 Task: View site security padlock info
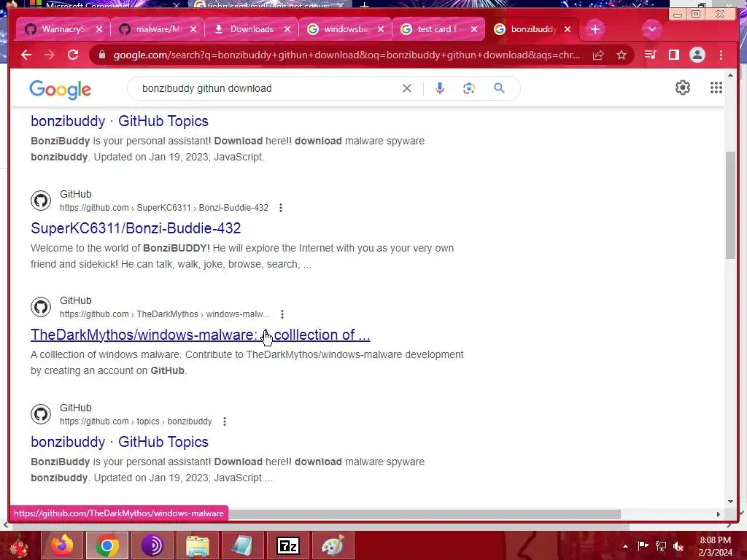[x=101, y=55]
